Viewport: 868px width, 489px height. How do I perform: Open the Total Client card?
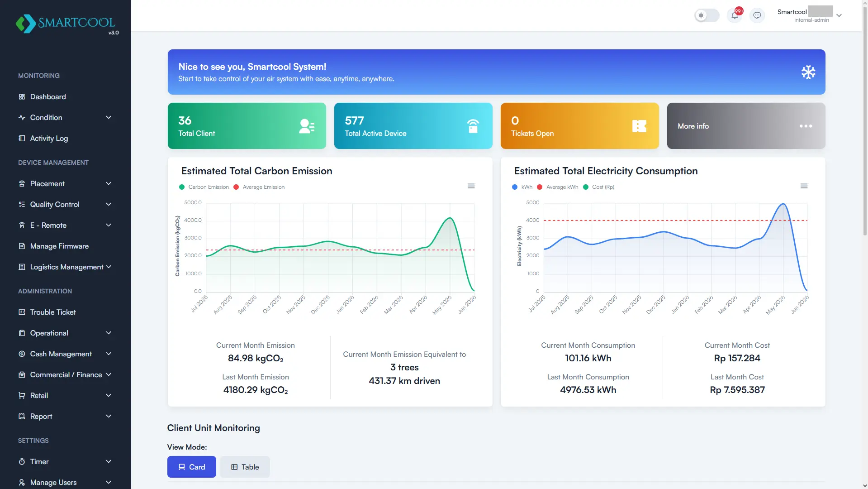coord(247,126)
